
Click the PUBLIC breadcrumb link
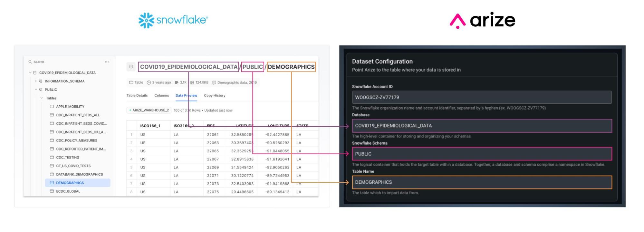253,67
